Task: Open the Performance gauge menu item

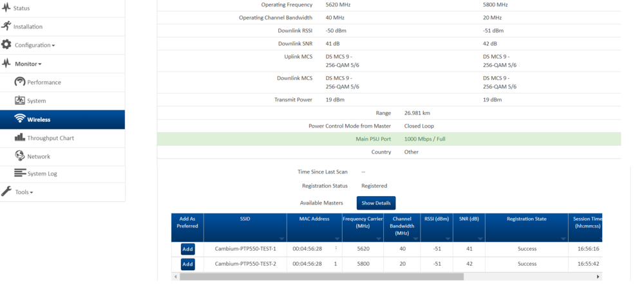Action: click(x=44, y=83)
